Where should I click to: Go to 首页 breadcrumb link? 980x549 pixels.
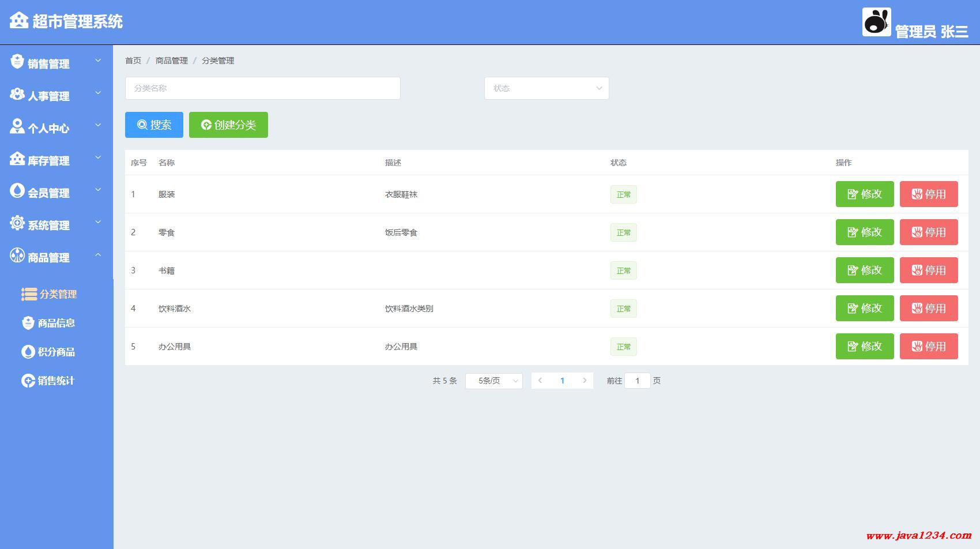click(x=133, y=61)
